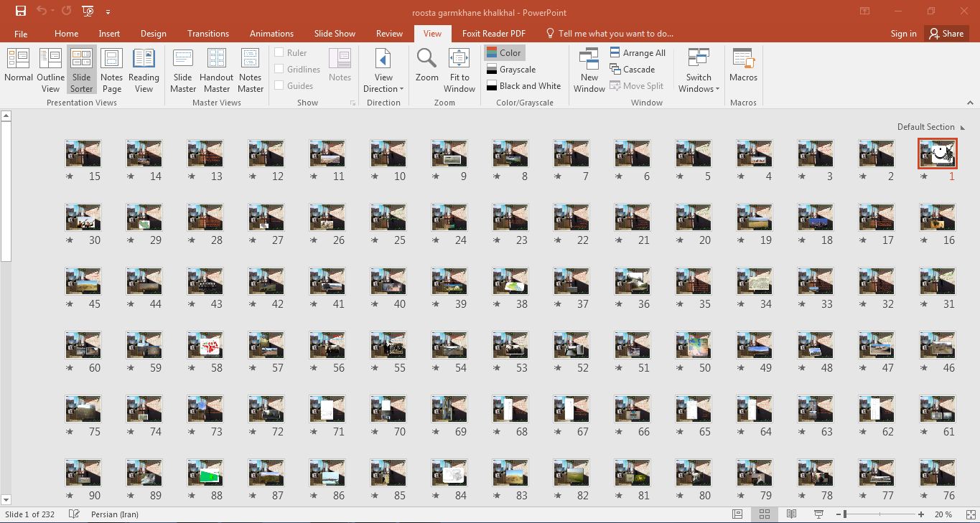Select Grayscale display mode
This screenshot has height=523, width=980.
click(x=511, y=69)
